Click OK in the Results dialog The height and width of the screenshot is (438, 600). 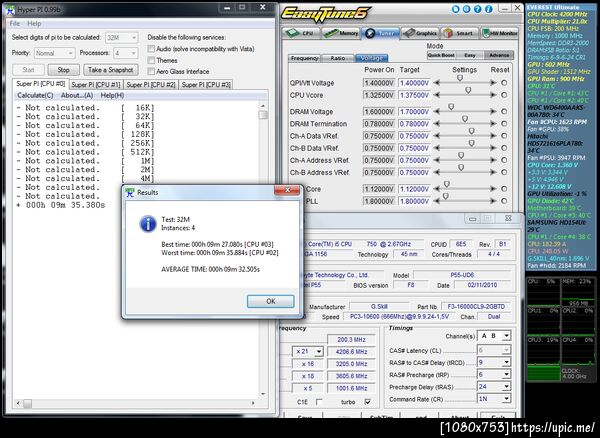(271, 301)
